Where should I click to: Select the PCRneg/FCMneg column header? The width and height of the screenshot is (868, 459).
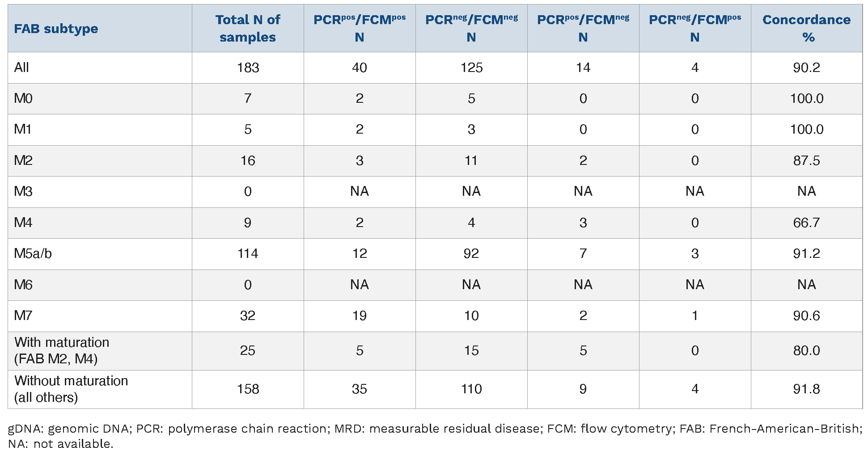click(471, 28)
